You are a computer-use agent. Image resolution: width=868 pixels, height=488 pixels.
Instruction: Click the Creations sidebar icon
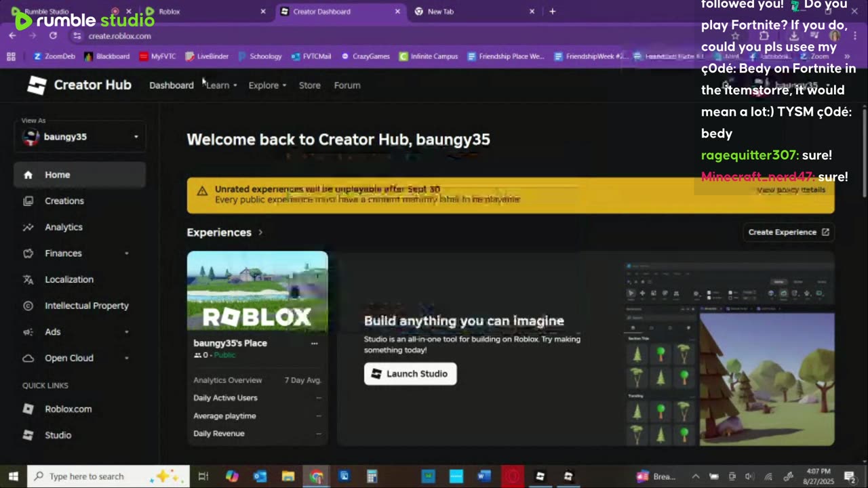pos(28,201)
